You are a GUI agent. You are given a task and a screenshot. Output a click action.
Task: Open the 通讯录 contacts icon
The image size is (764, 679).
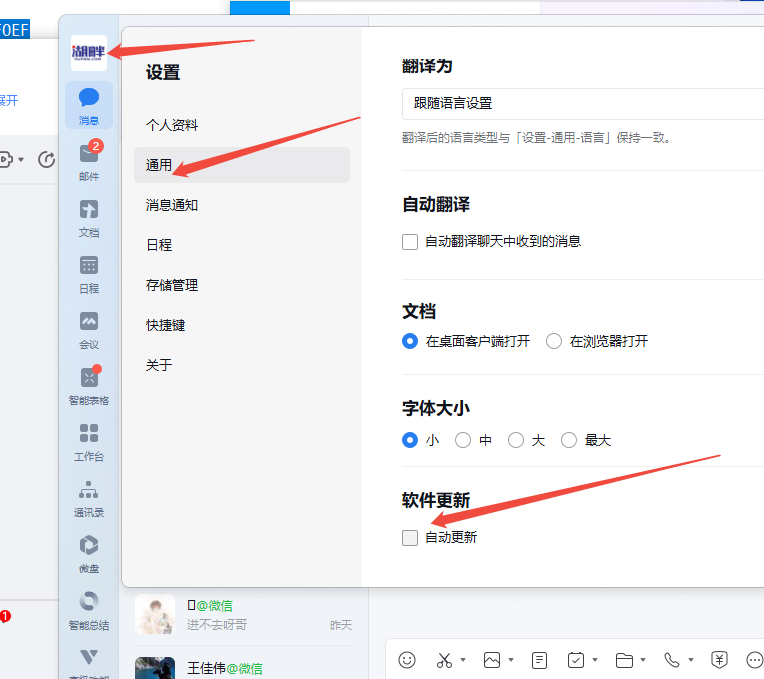[x=89, y=497]
